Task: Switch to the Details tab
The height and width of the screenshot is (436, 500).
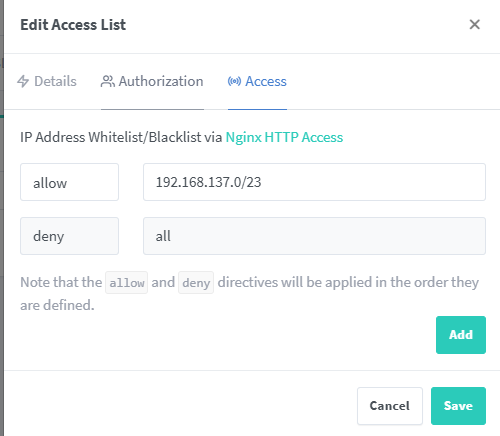Action: [47, 81]
